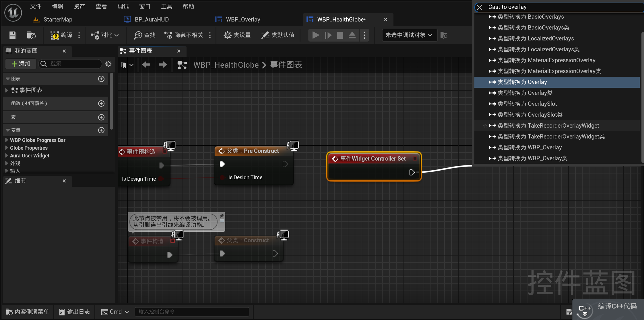Open the 编辑 menu
Screen dimensions: 644x320
click(58, 6)
